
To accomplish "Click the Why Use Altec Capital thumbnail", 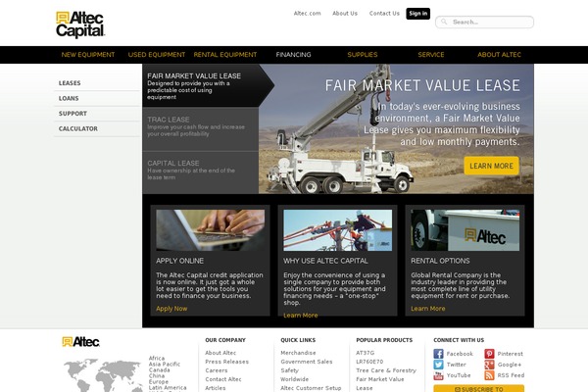I will point(337,230).
